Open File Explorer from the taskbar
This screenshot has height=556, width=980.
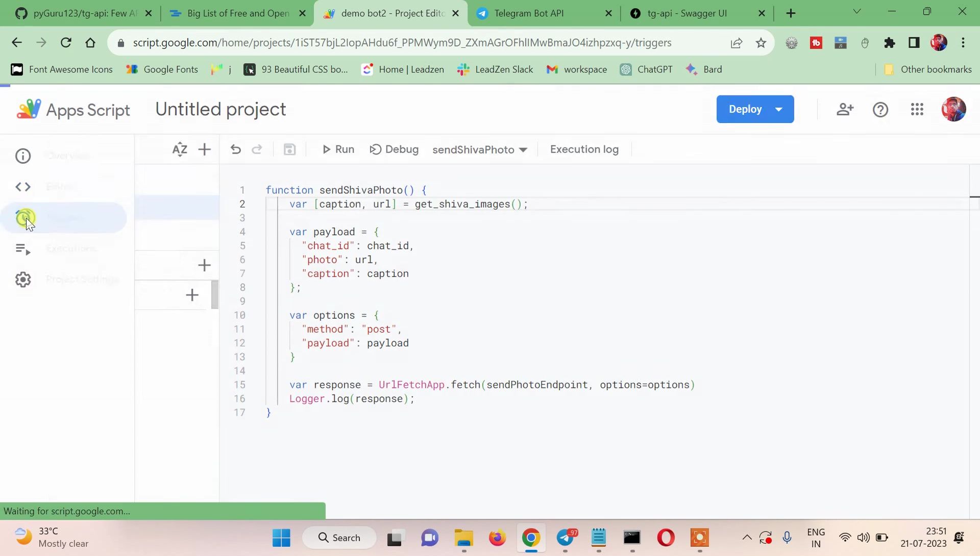[463, 538]
